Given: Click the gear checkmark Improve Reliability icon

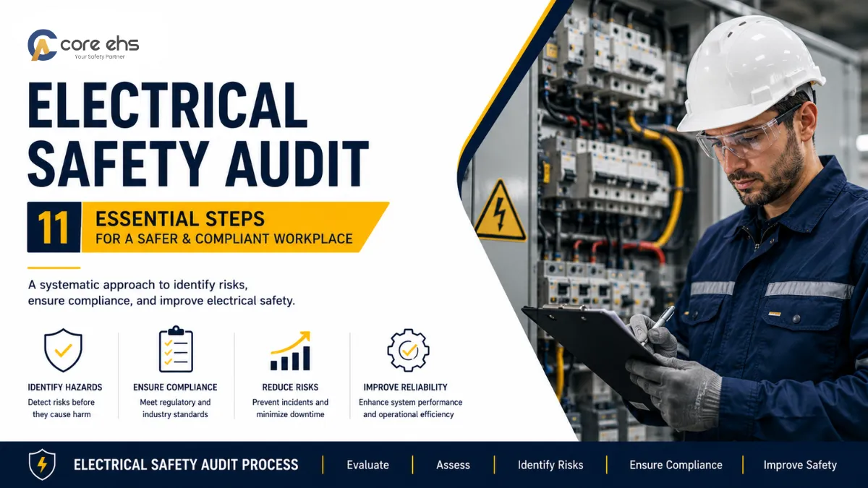Looking at the screenshot, I should [408, 351].
